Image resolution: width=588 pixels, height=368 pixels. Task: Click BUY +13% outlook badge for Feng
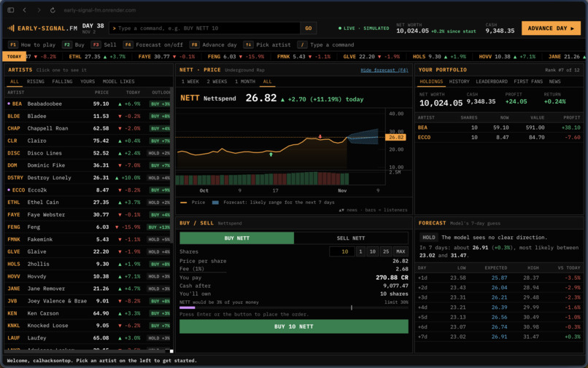159,227
